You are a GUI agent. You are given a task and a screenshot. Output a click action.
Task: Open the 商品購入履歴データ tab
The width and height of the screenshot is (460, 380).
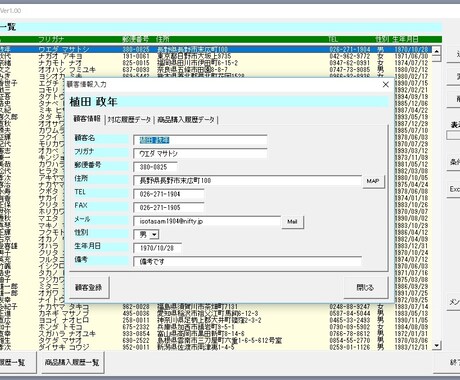coord(186,120)
